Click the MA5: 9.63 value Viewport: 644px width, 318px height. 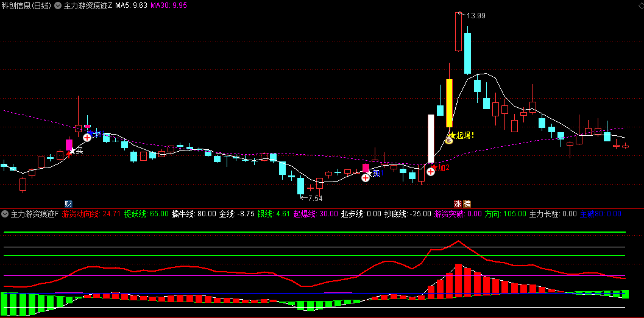(131, 6)
